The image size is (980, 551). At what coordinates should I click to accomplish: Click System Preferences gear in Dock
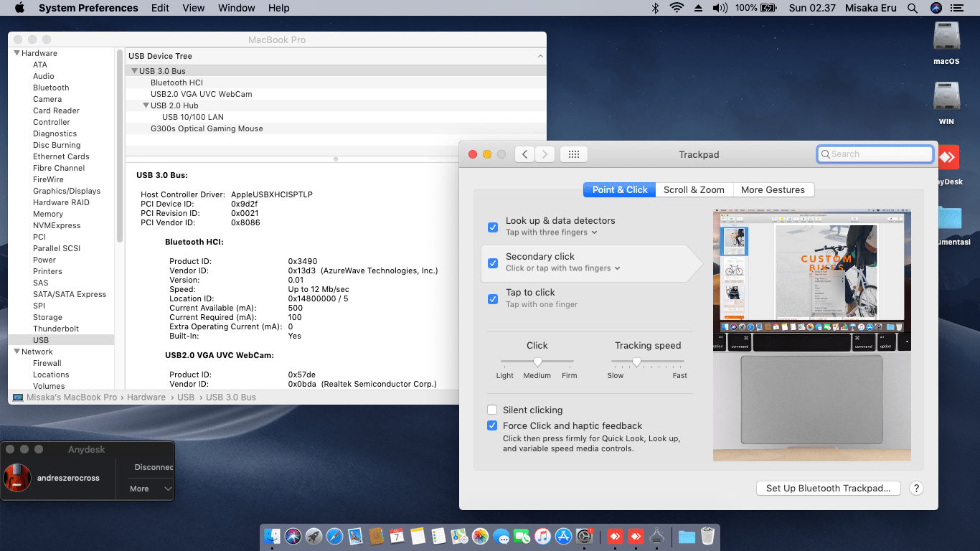tap(585, 536)
